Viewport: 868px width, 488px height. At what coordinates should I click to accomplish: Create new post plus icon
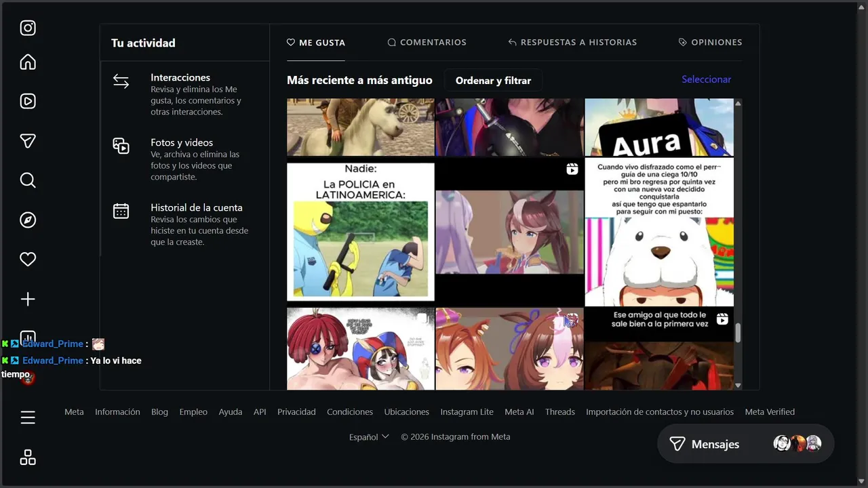(x=28, y=299)
